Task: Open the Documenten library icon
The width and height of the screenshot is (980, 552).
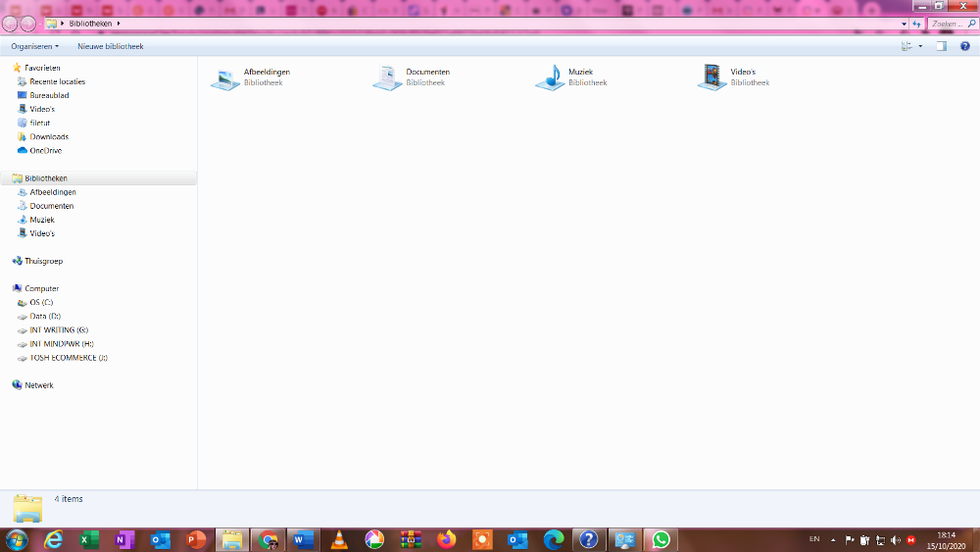Action: [388, 77]
